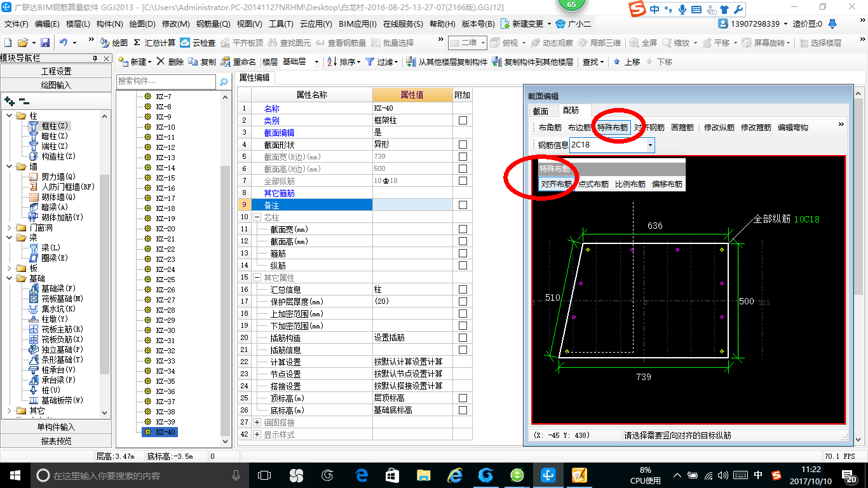This screenshot has width=868, height=488.
Task: Click 点式布筋 option
Action: (593, 184)
